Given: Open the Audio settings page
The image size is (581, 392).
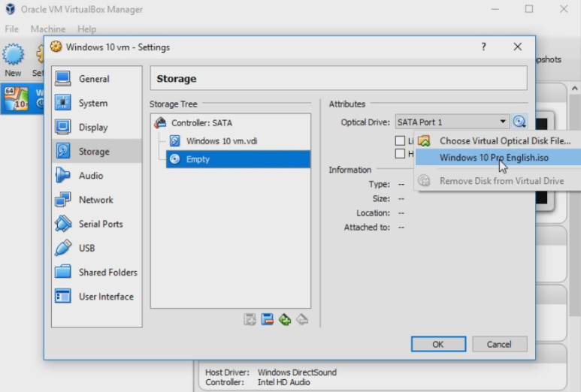Looking at the screenshot, I should (96, 176).
